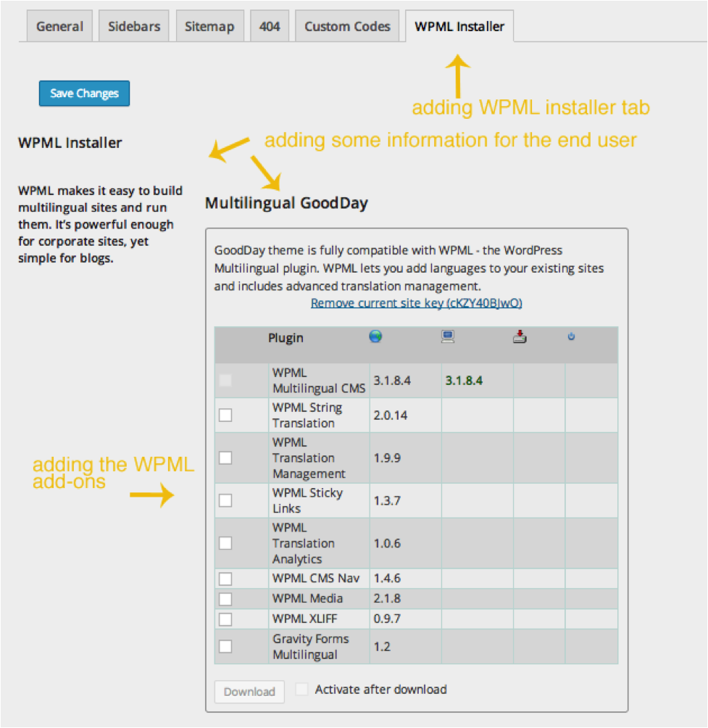Switch to the Sidebars tab

click(x=134, y=26)
